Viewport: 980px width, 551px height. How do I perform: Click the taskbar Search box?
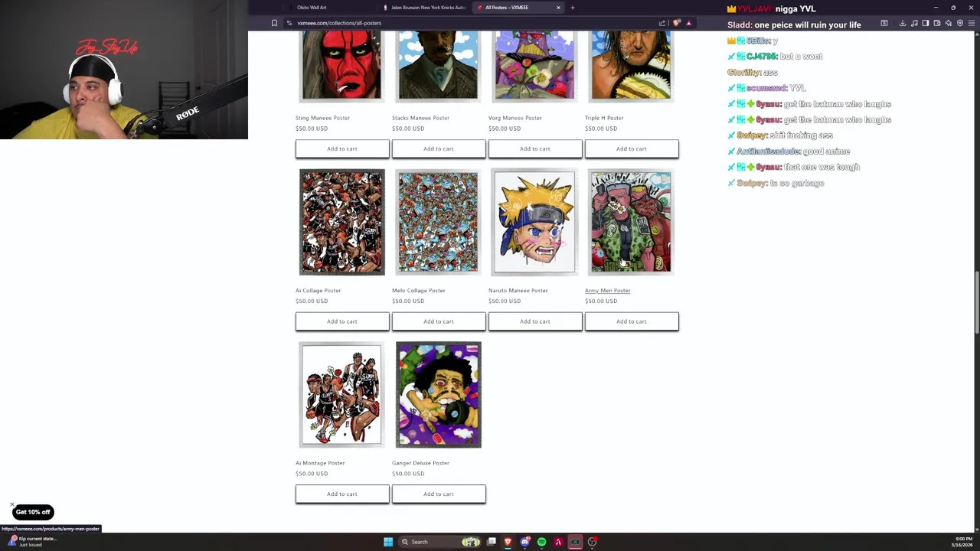(440, 542)
